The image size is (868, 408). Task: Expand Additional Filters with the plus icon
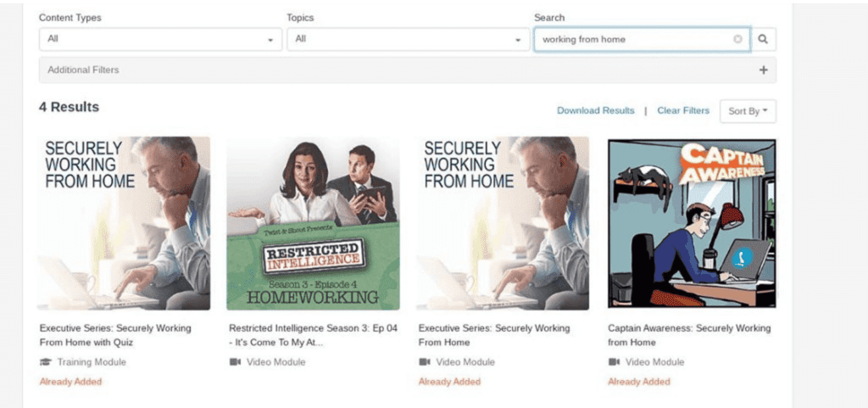click(764, 70)
